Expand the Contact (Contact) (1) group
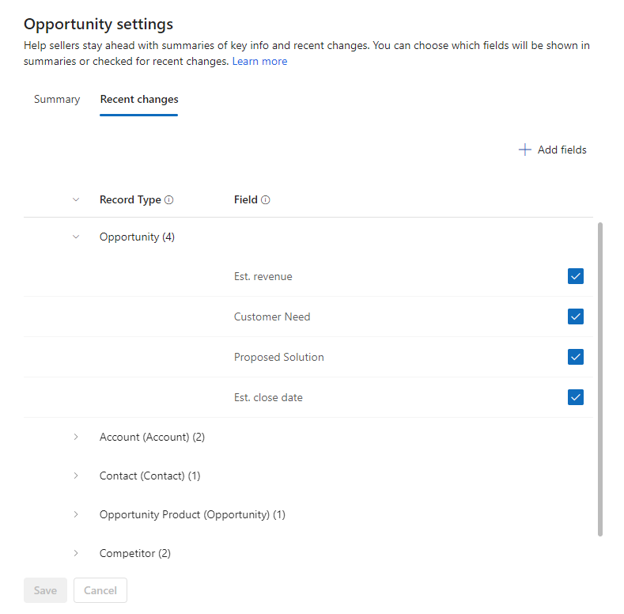Screen dimensions: 624x614 click(76, 476)
